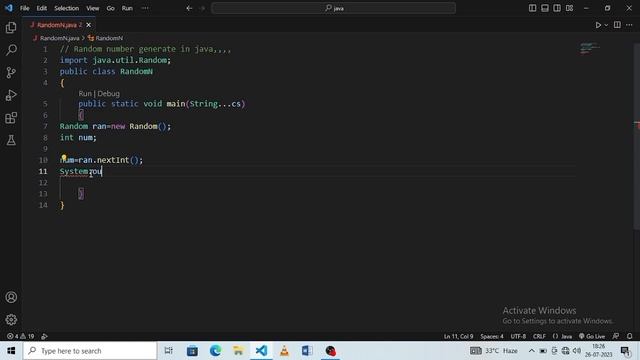The image size is (640, 360).
Task: Customize layout icon in title bar
Action: pyautogui.click(x=569, y=8)
